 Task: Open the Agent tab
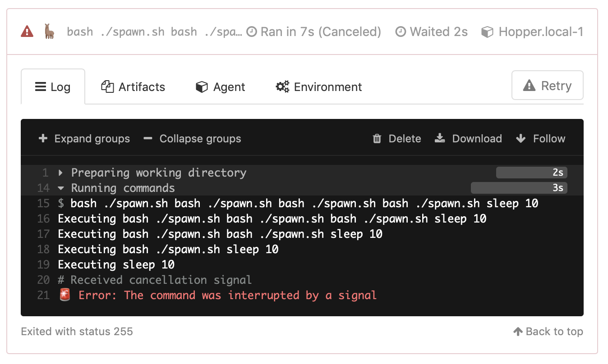221,87
